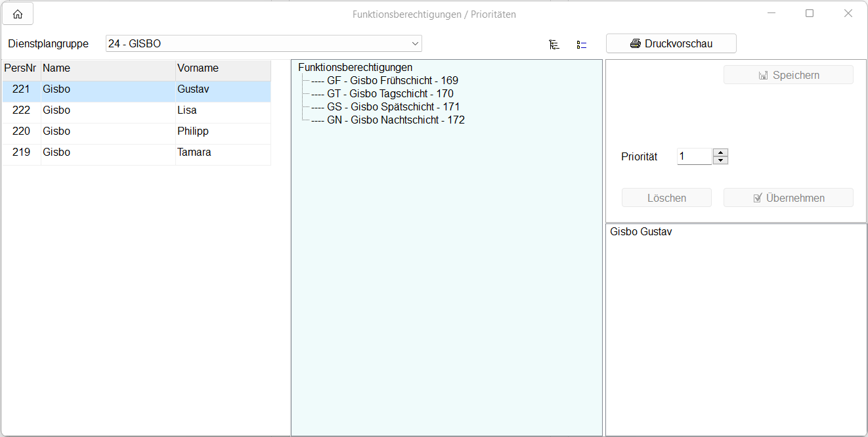Select GS - Gisbo Spätschicht - 171

pos(393,107)
